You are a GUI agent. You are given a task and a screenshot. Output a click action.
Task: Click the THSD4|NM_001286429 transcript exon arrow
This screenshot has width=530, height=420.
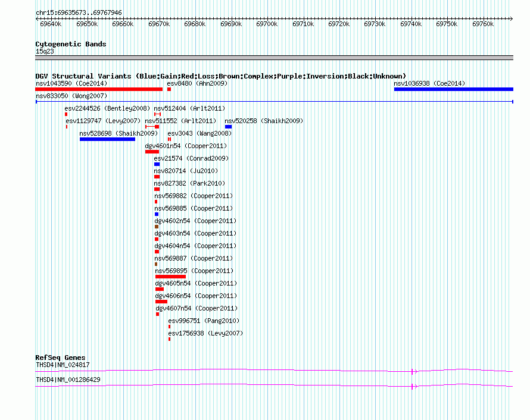pyautogui.click(x=415, y=387)
